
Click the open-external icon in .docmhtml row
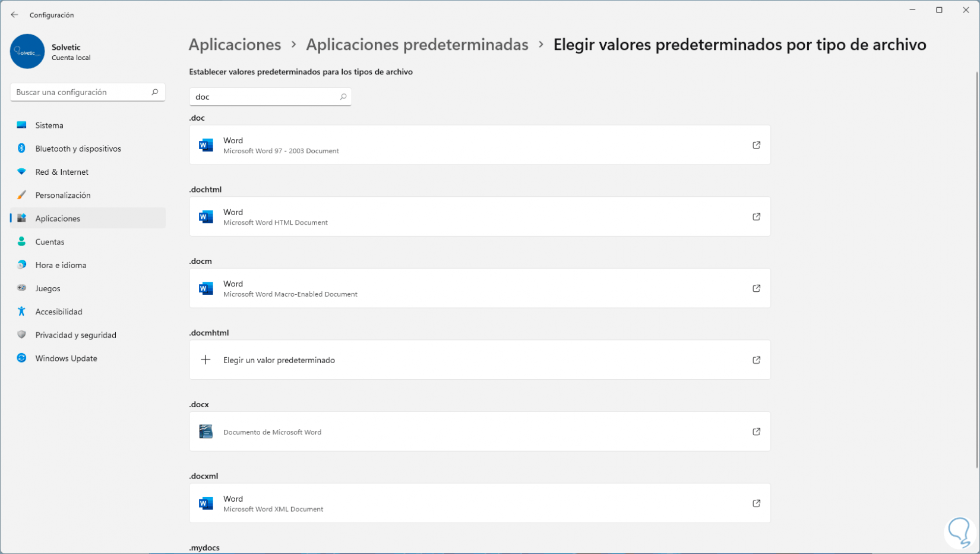[x=756, y=360]
